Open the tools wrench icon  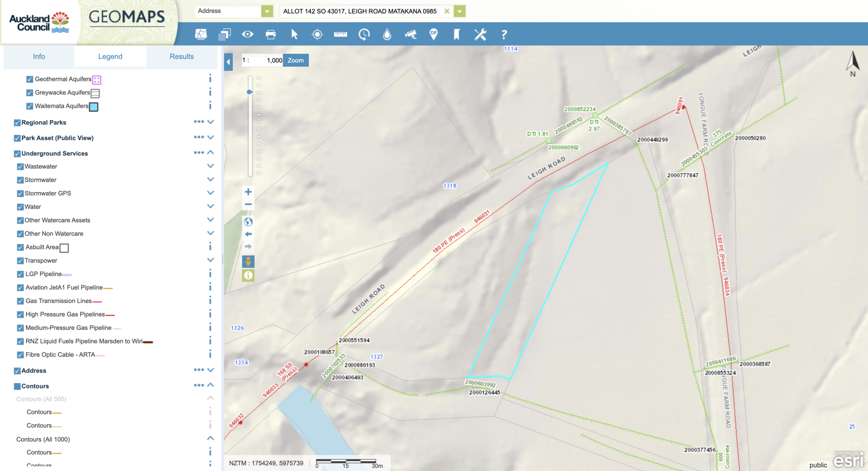[480, 34]
